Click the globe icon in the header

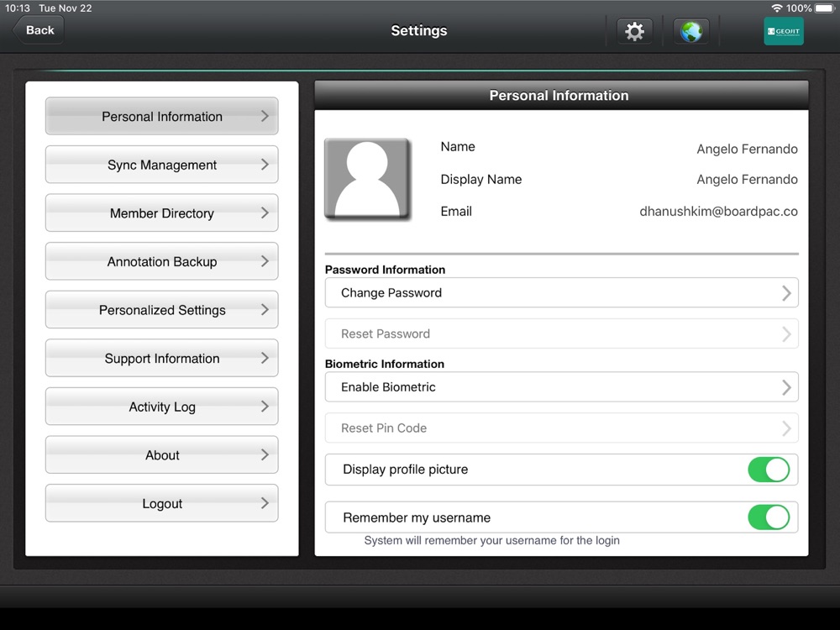coord(691,31)
